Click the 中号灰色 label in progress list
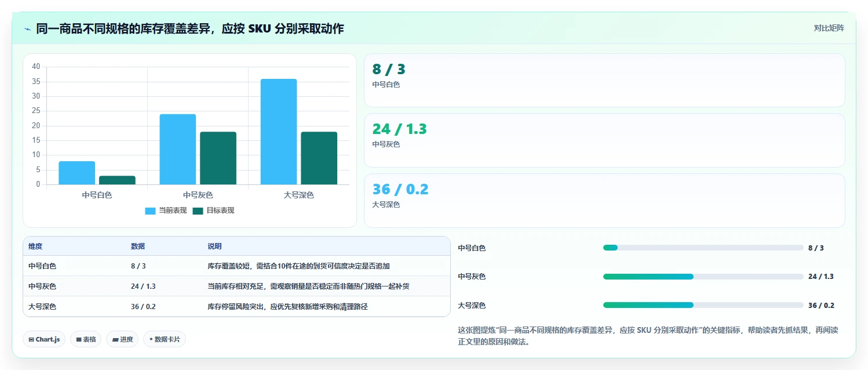The width and height of the screenshot is (868, 370). point(472,277)
